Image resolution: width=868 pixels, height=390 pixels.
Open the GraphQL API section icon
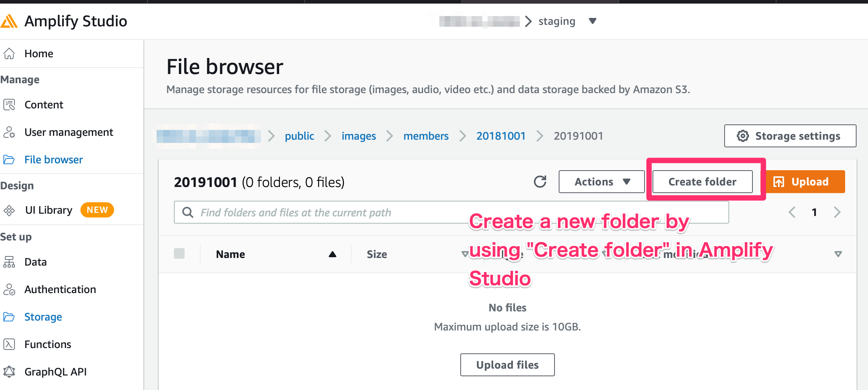pyautogui.click(x=9, y=371)
